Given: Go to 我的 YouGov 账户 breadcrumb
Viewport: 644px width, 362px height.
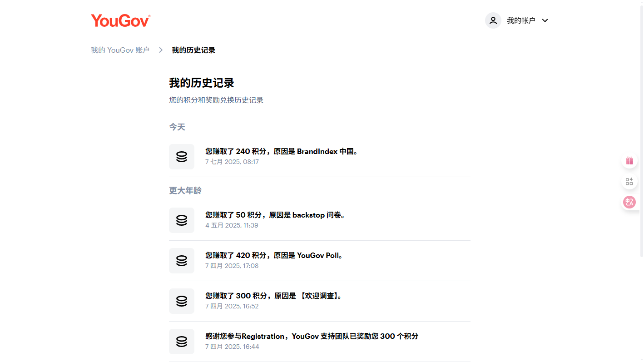Looking at the screenshot, I should (x=120, y=50).
